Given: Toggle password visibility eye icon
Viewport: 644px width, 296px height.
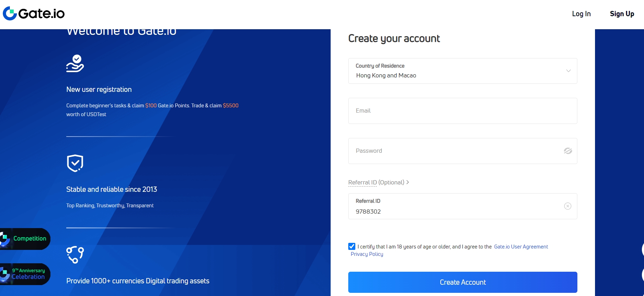Looking at the screenshot, I should coord(568,151).
